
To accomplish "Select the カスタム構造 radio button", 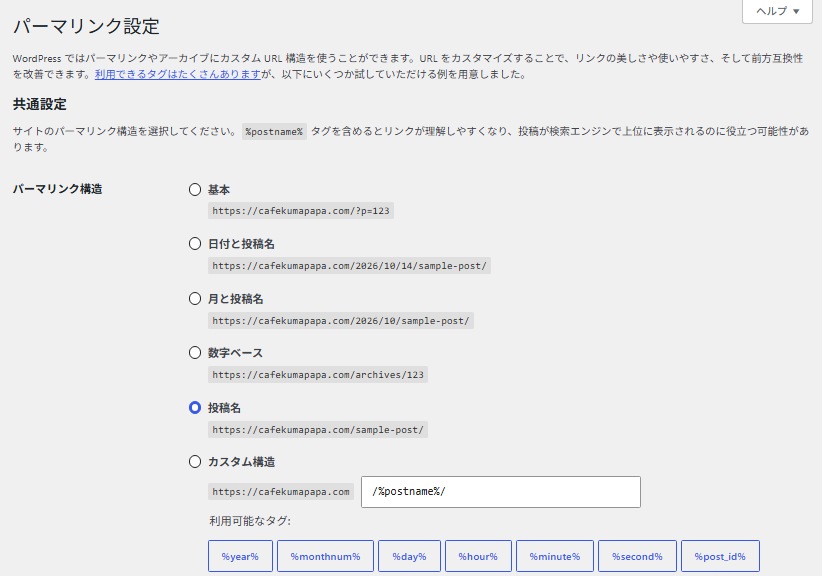I will click(x=195, y=462).
